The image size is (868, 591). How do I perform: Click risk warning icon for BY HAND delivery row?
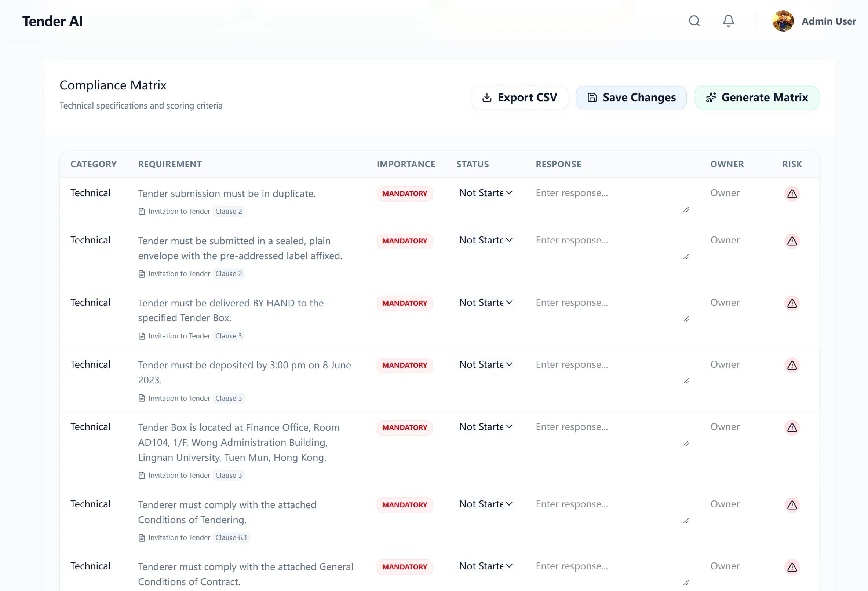[x=792, y=303]
